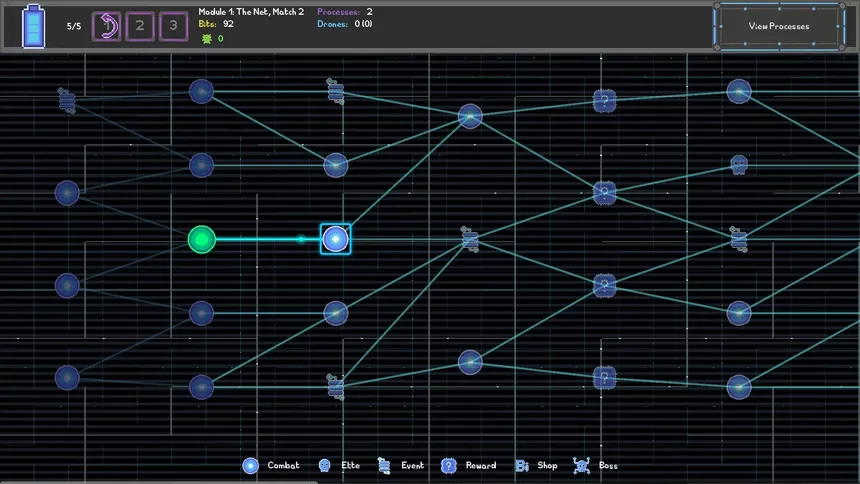860x484 pixels.
Task: Enter the highlighted combat node with cyan frame
Action: [335, 239]
